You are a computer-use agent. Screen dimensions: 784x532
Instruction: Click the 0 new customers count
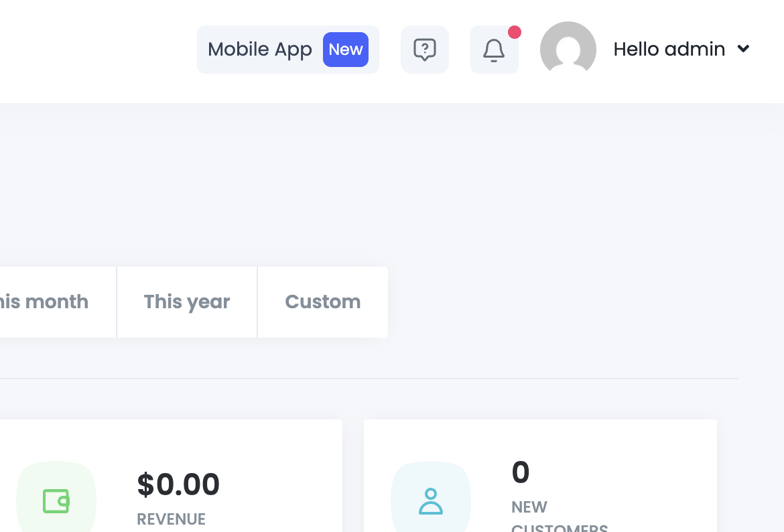coord(521,472)
